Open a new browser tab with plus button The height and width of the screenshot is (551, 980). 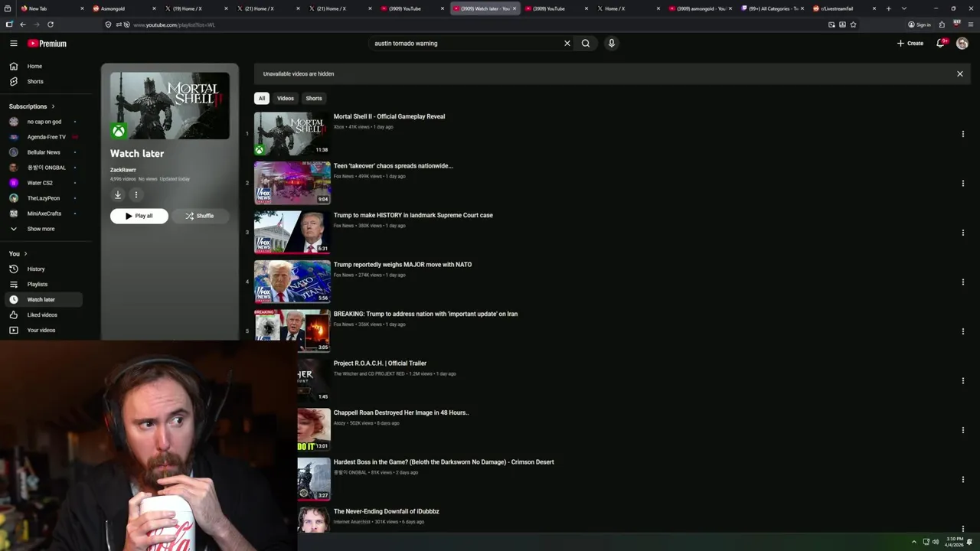pyautogui.click(x=888, y=8)
